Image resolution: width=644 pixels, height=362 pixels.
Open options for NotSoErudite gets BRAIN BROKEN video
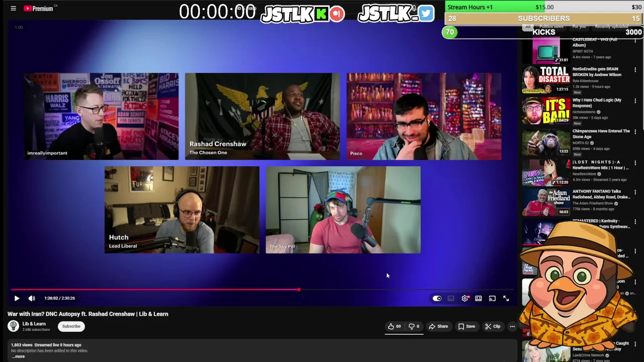[x=635, y=70]
